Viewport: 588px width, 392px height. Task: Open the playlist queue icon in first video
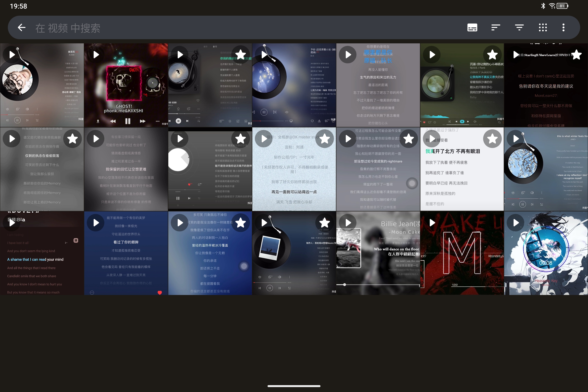click(x=37, y=120)
